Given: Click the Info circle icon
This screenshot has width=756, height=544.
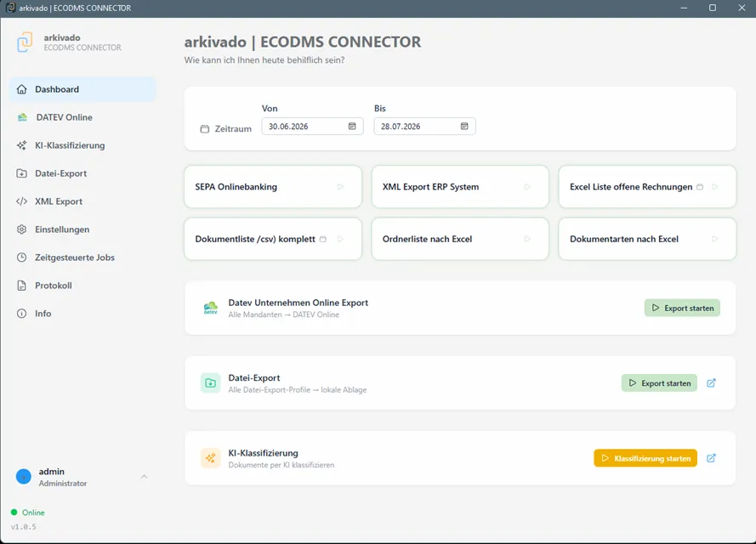Looking at the screenshot, I should tap(22, 313).
